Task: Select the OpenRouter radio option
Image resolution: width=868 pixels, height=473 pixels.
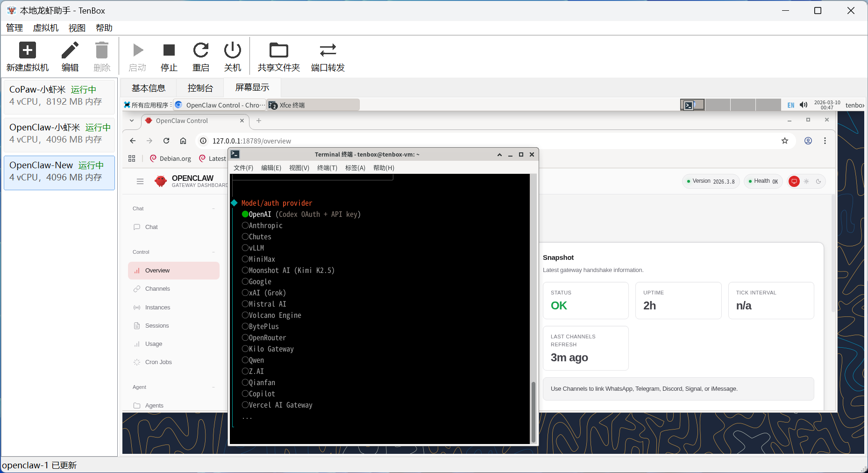Action: point(264,337)
